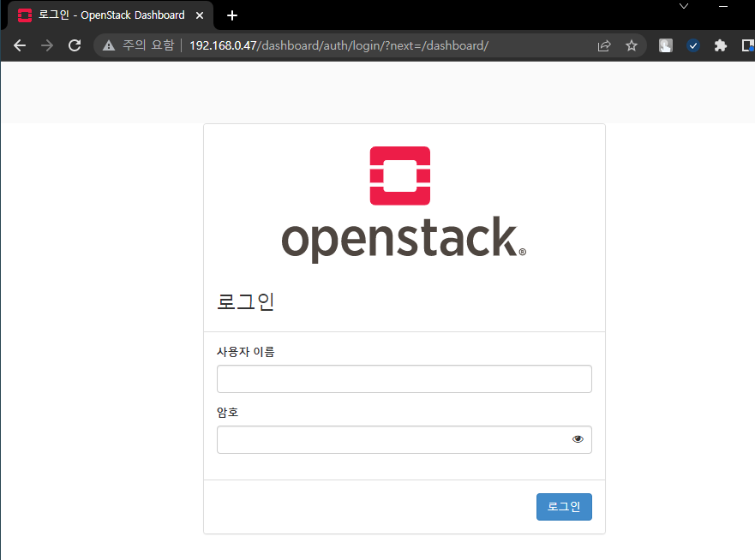Open the gray extension icon in the toolbar
755x560 pixels.
665,45
